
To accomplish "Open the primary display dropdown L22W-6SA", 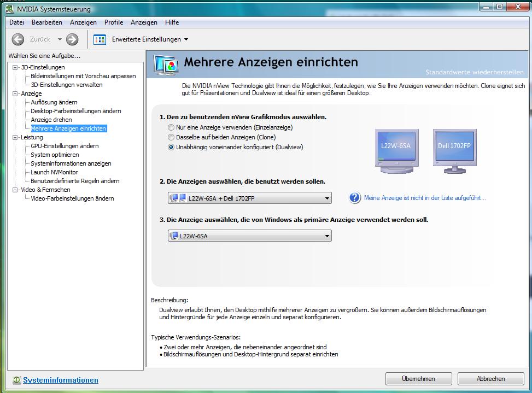I will (250, 236).
